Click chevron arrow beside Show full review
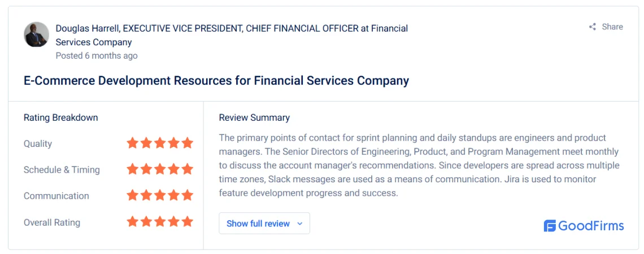The width and height of the screenshot is (644, 254). [299, 224]
